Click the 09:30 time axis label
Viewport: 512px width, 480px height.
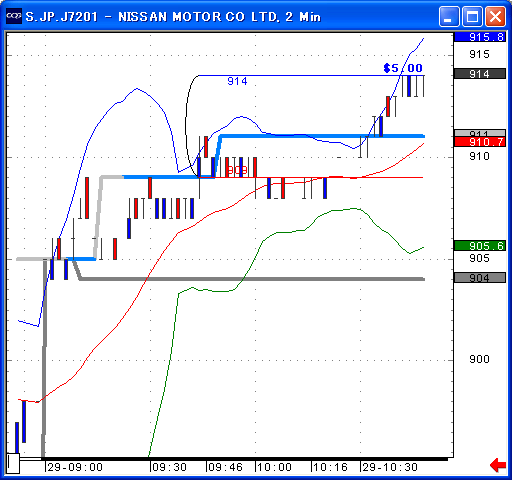click(169, 467)
